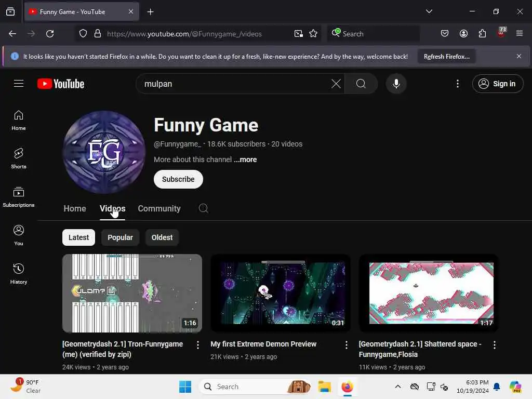Open options for Shattered space video
Image resolution: width=532 pixels, height=399 pixels.
(495, 345)
